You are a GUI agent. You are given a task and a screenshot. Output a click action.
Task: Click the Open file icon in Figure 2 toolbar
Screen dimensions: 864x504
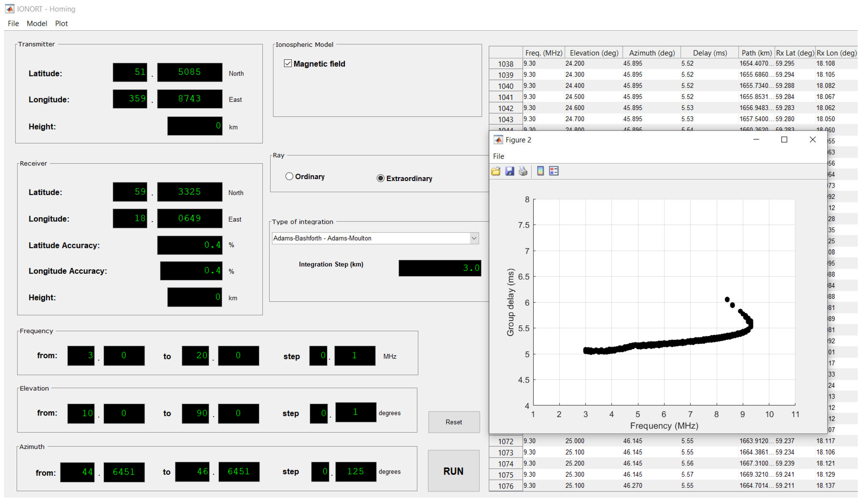pyautogui.click(x=496, y=171)
